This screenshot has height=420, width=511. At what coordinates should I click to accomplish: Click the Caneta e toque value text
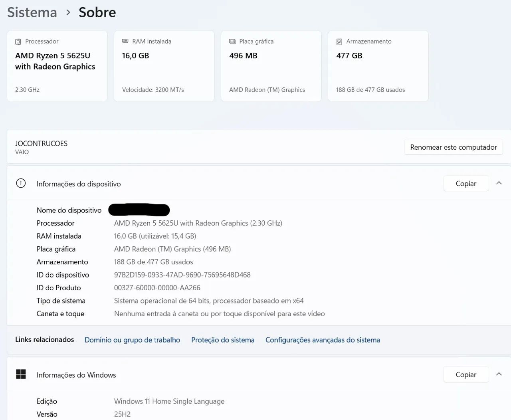click(220, 314)
